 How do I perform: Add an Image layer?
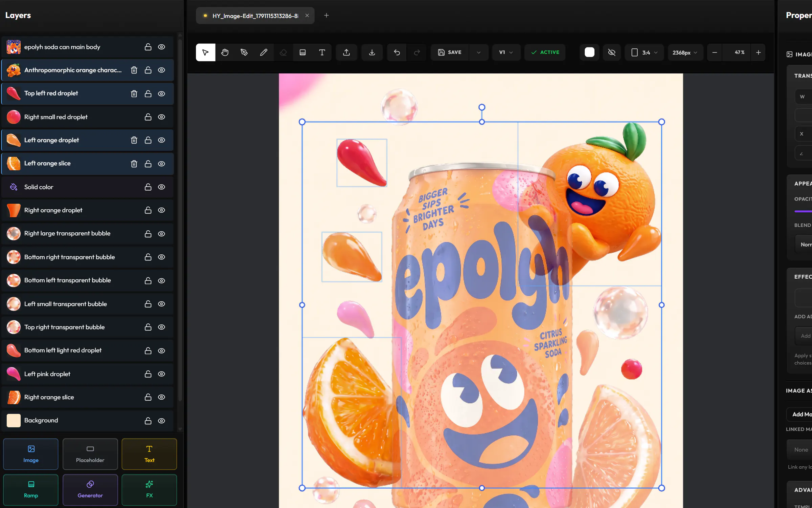point(31,454)
